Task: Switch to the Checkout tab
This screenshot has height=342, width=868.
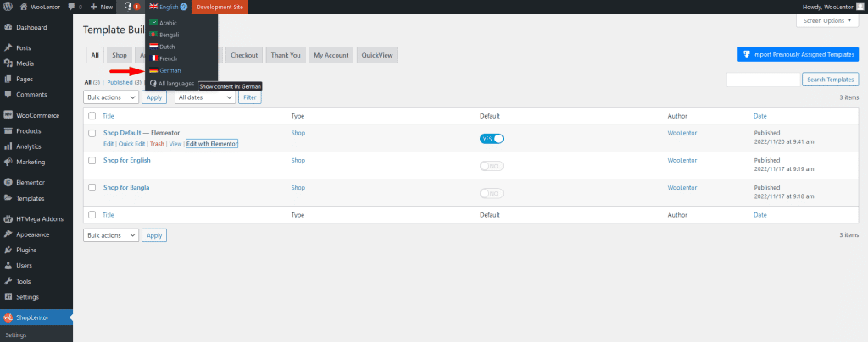Action: point(244,55)
